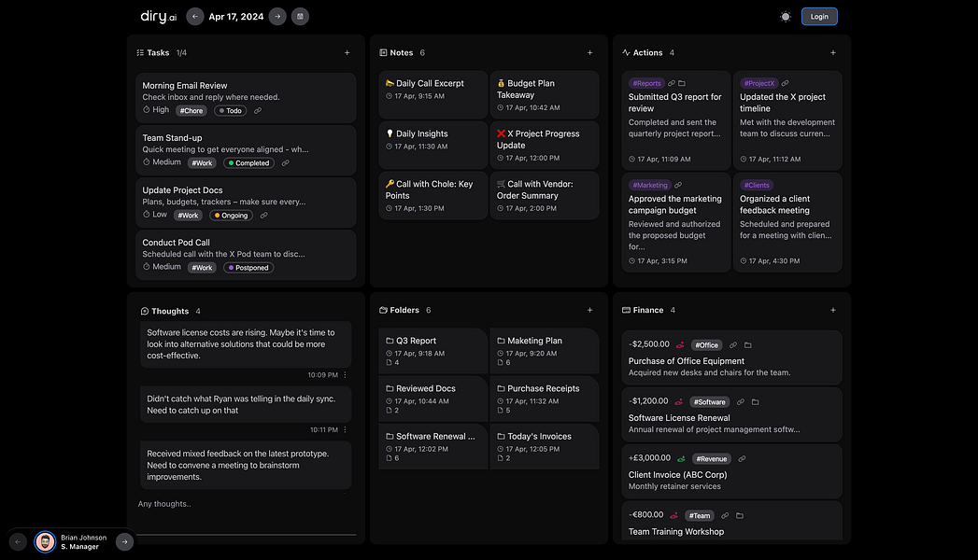The image size is (978, 560).
Task: Add a new note
Action: click(x=589, y=53)
